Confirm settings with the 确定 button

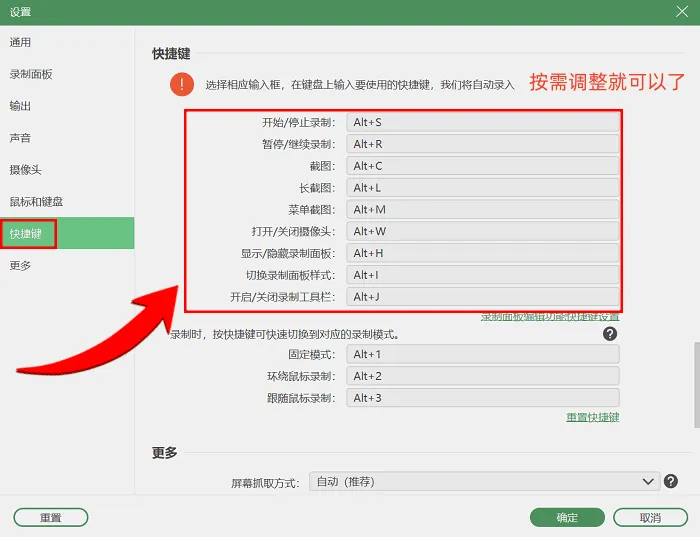tap(567, 517)
